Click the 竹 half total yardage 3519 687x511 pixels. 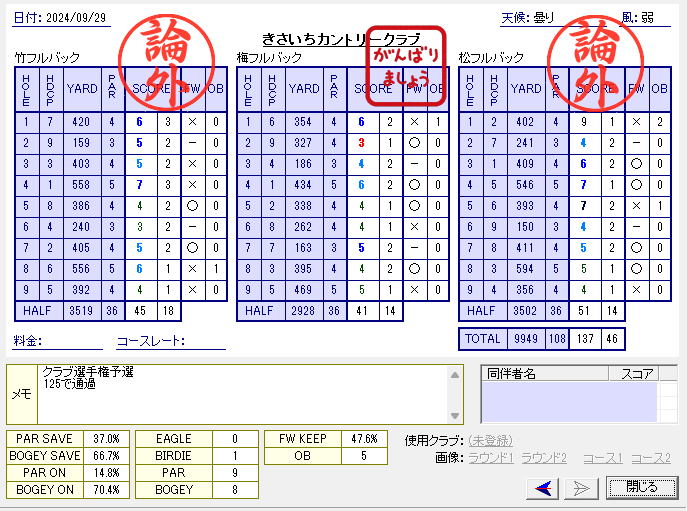(x=81, y=311)
